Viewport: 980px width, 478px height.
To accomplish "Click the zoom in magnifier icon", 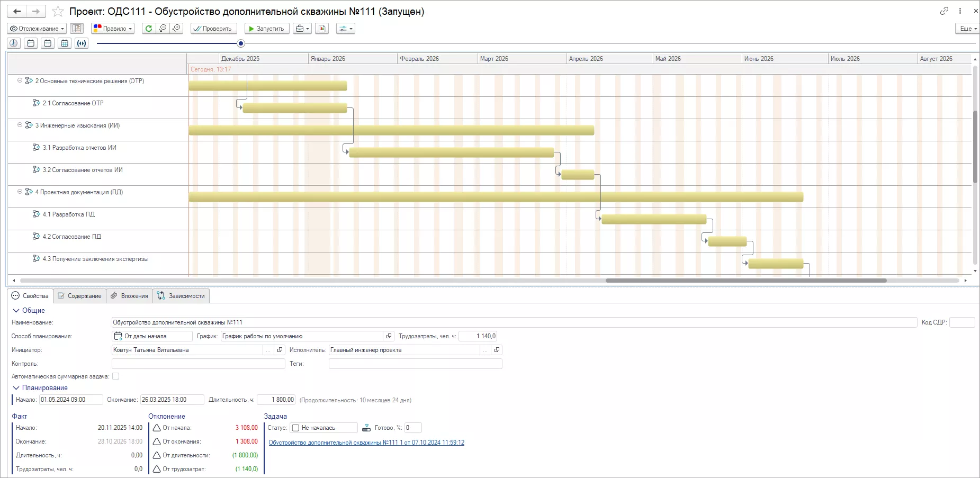I will (177, 29).
